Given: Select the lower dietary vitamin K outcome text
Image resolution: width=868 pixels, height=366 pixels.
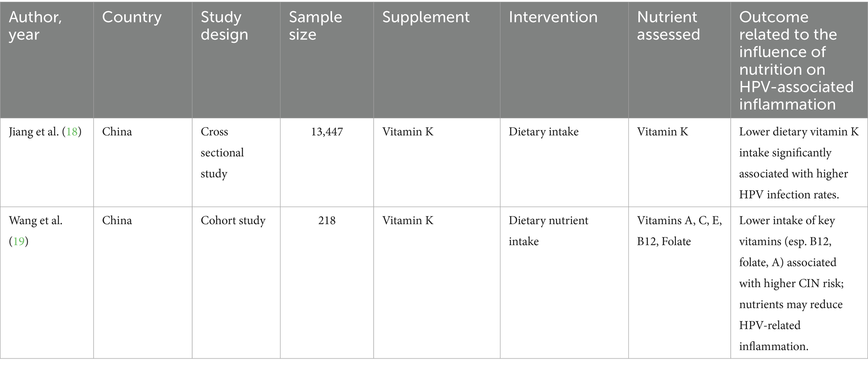Looking at the screenshot, I should 799,163.
